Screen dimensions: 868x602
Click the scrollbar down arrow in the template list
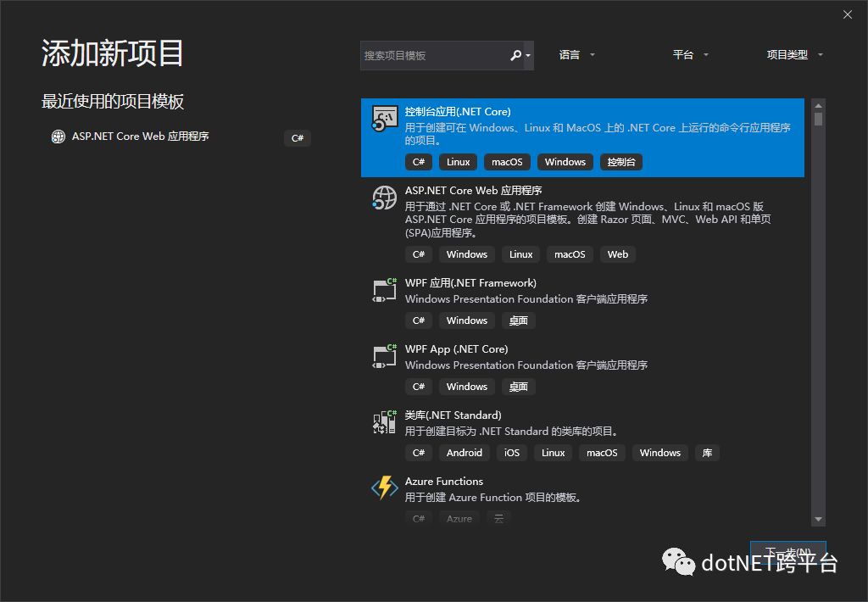[818, 520]
